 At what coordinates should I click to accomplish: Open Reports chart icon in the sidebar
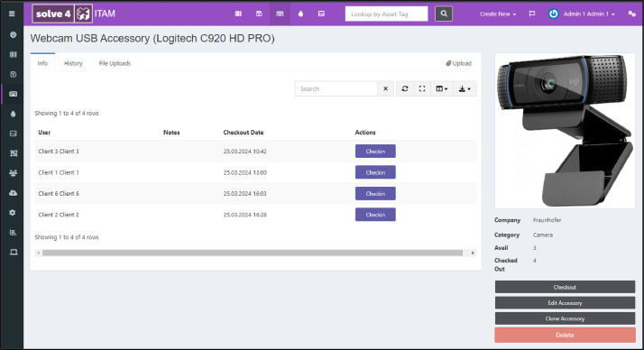tap(14, 232)
